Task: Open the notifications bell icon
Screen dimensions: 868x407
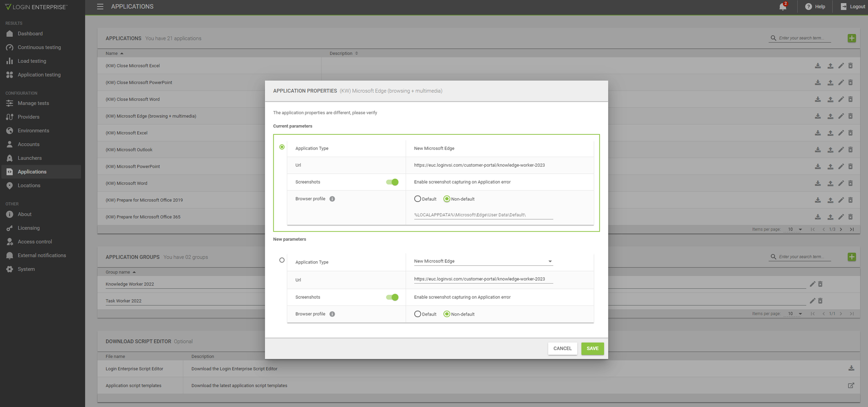Action: coord(782,7)
